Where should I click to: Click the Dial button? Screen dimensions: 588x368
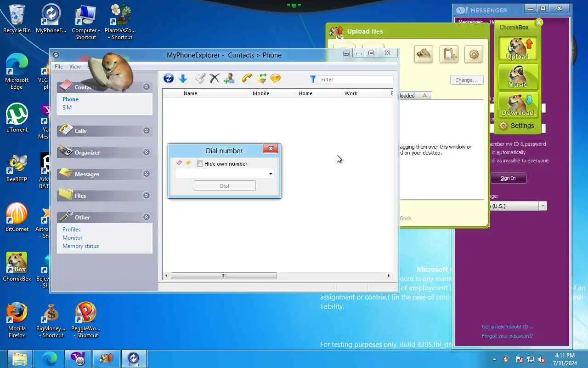(x=225, y=186)
